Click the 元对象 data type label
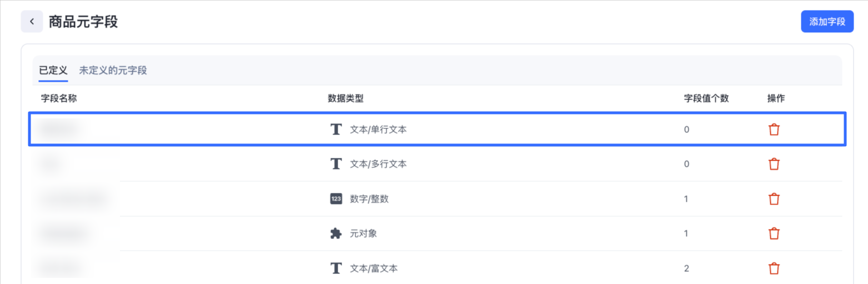Image resolution: width=868 pixels, height=284 pixels. 363,233
